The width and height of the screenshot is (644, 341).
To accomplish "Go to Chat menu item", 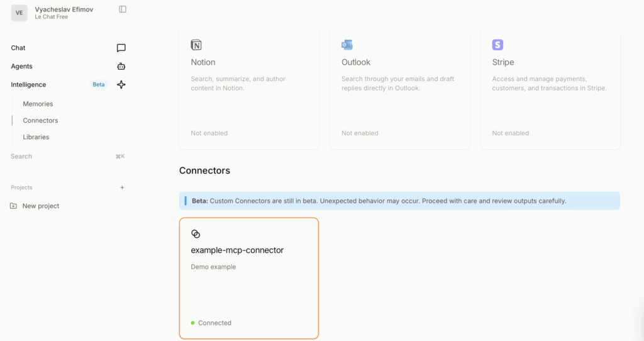I will (x=18, y=48).
